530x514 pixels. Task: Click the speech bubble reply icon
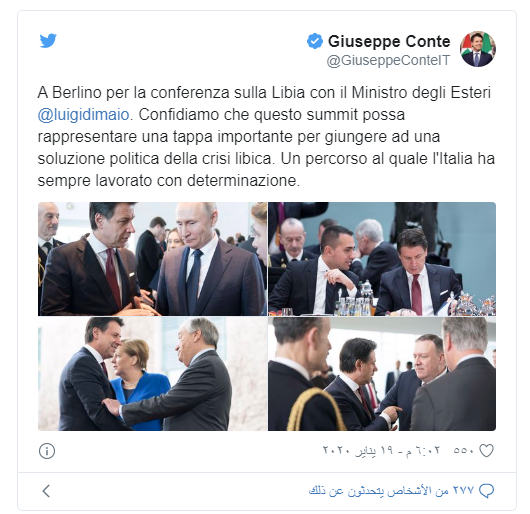pyautogui.click(x=486, y=490)
